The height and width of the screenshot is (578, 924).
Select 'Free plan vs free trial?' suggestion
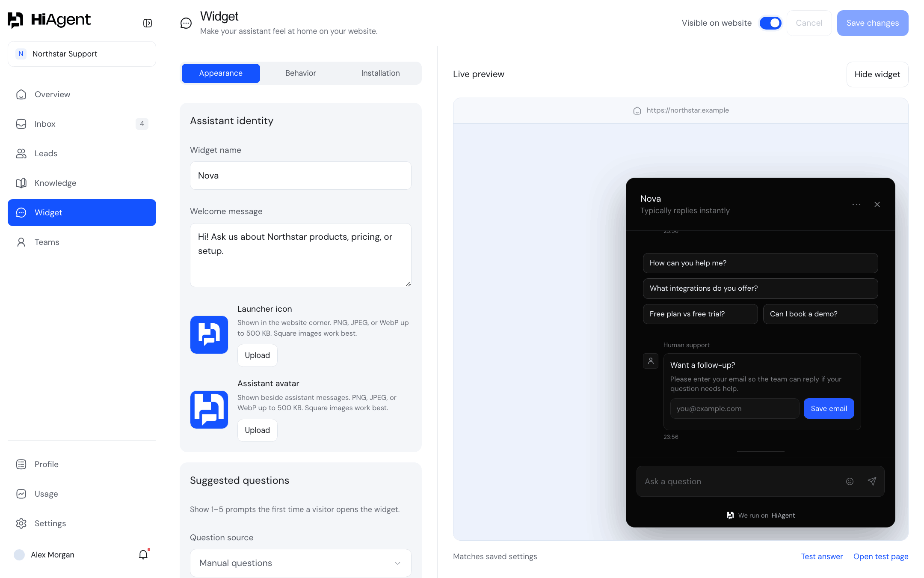(x=700, y=314)
